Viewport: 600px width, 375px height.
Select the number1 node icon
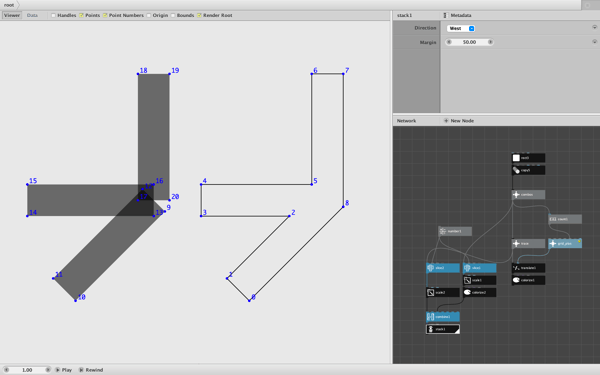(x=443, y=231)
